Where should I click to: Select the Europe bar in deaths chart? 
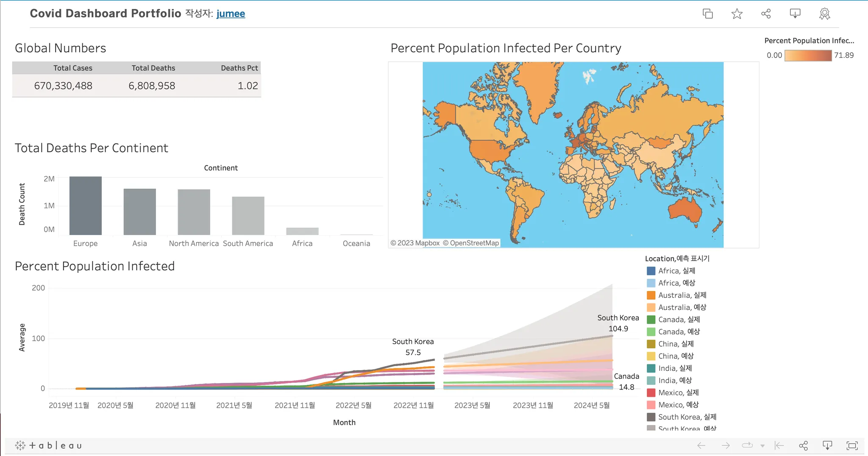[x=86, y=206]
